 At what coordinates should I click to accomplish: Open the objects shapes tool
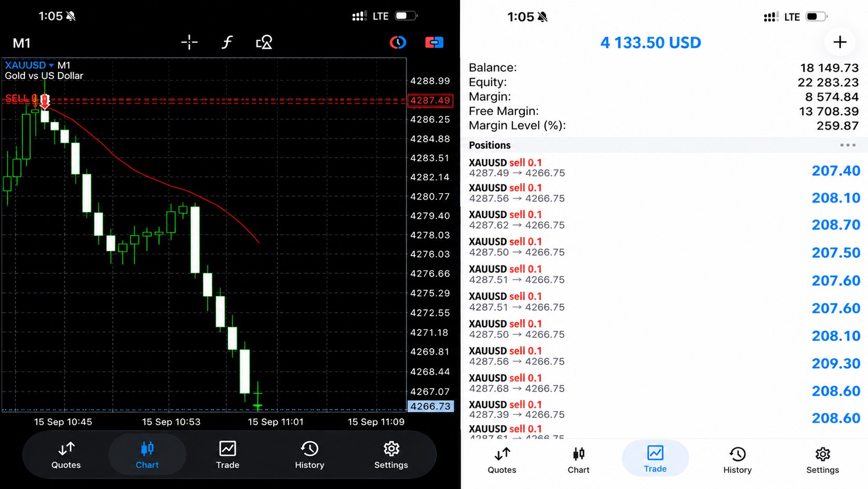tap(264, 42)
